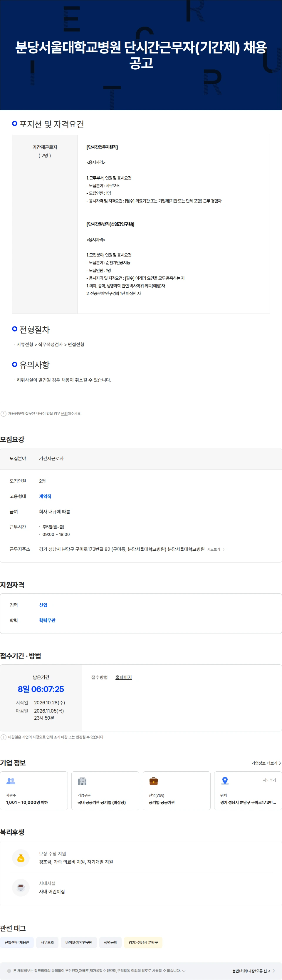Viewport: 282px width, 980px height.
Task: Click the 문의 link under the job posting
Action: point(64,413)
